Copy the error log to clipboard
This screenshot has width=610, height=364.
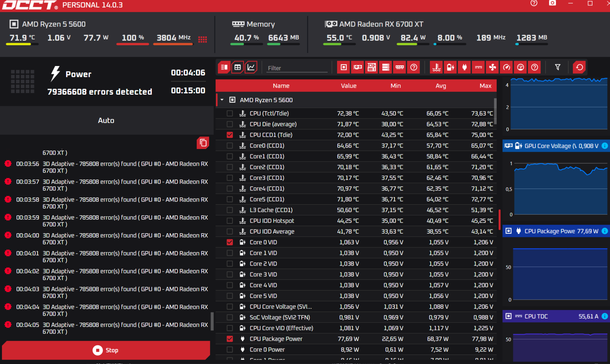(x=203, y=143)
